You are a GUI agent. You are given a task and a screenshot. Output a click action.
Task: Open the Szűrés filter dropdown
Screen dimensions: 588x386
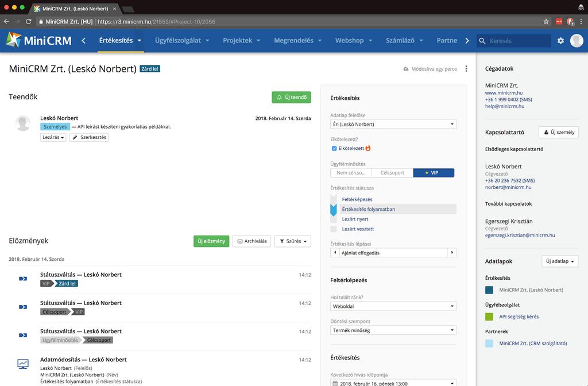coord(292,241)
